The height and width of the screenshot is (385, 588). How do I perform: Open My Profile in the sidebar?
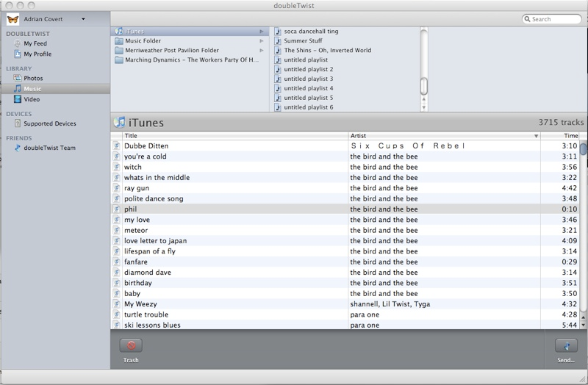tap(37, 54)
